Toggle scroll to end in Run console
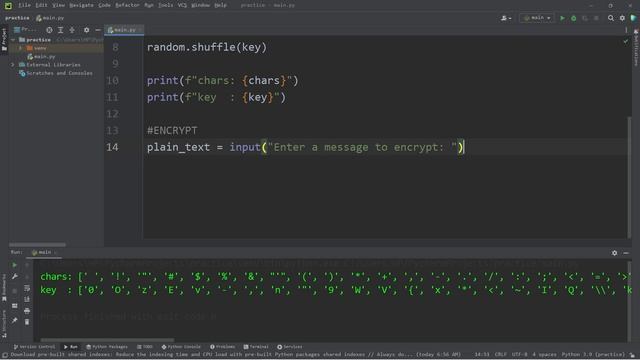 click(27, 300)
